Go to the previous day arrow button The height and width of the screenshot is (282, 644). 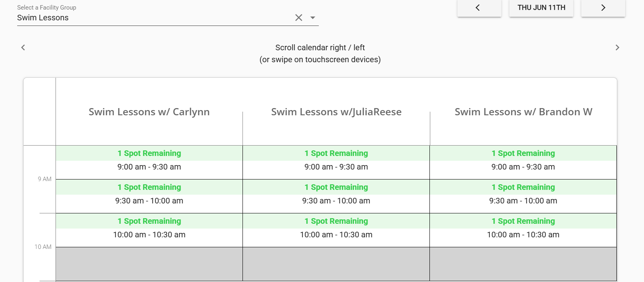(479, 8)
